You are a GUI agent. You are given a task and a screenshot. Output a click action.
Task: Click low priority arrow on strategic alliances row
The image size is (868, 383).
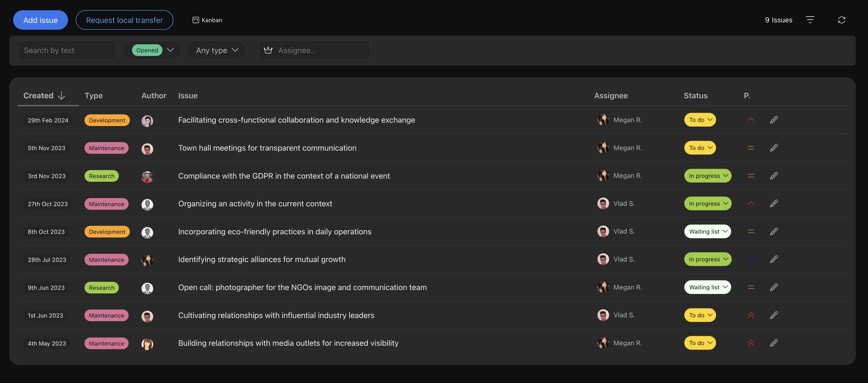(751, 259)
